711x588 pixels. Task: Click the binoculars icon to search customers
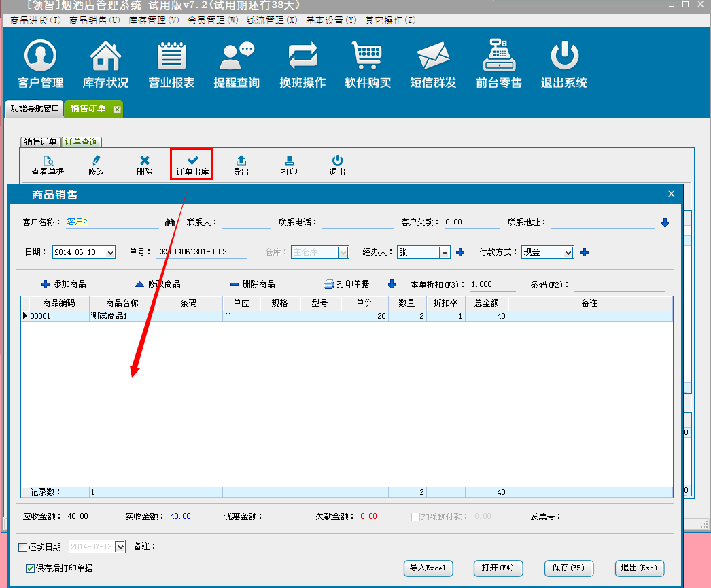pyautogui.click(x=171, y=222)
